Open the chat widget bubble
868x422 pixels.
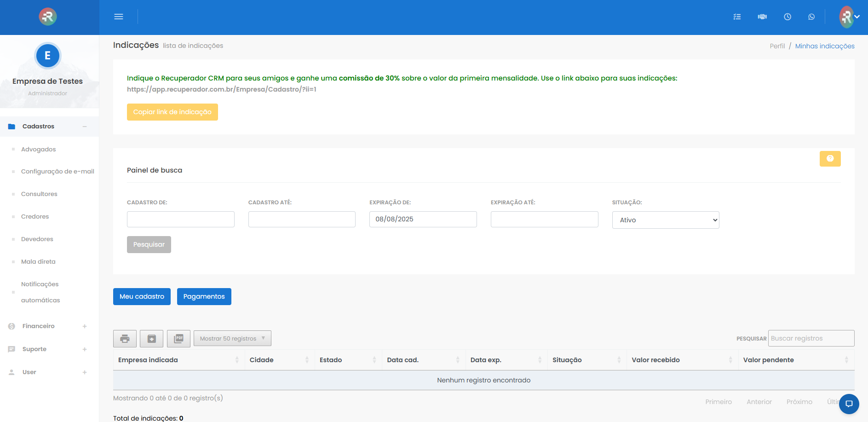pos(849,404)
